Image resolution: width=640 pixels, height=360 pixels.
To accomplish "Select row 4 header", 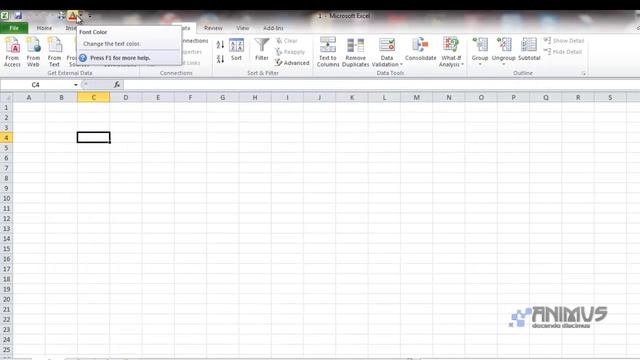I will (6, 138).
